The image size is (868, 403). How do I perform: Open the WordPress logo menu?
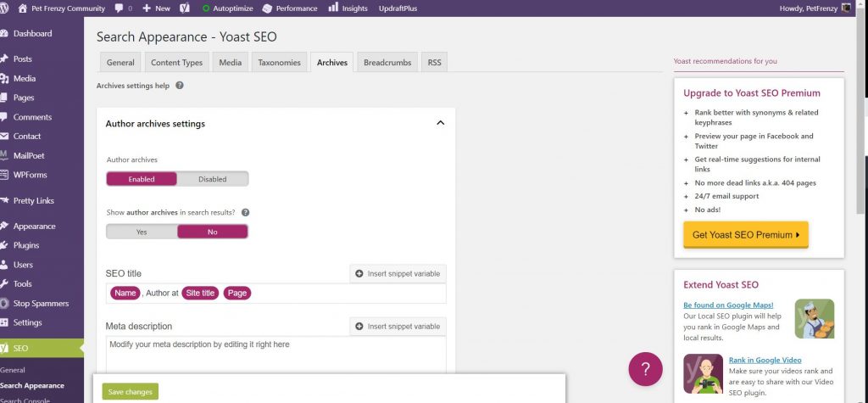[x=4, y=8]
